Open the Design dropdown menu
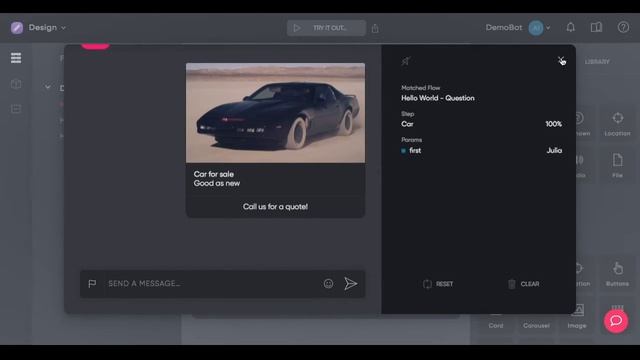This screenshot has height=360, width=640. (47, 28)
